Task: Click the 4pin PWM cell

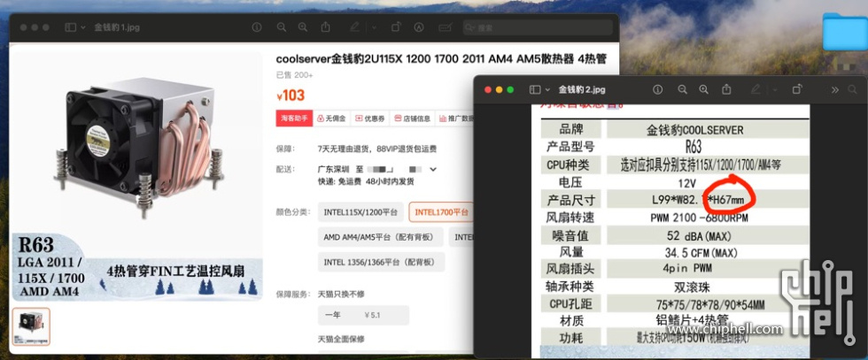Action: tap(708, 269)
